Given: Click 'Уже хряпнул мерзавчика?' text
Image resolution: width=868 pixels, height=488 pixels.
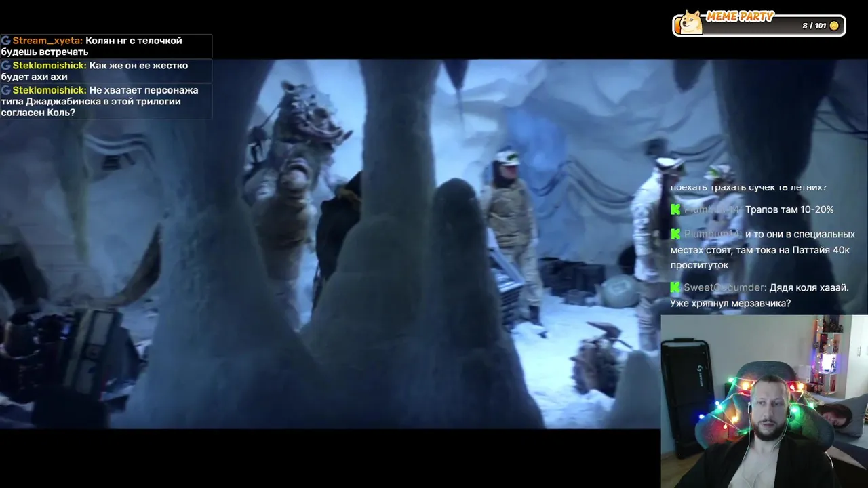Looking at the screenshot, I should 730,304.
